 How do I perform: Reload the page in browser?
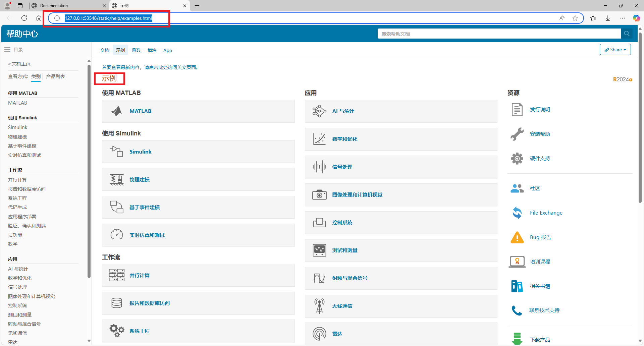click(24, 18)
